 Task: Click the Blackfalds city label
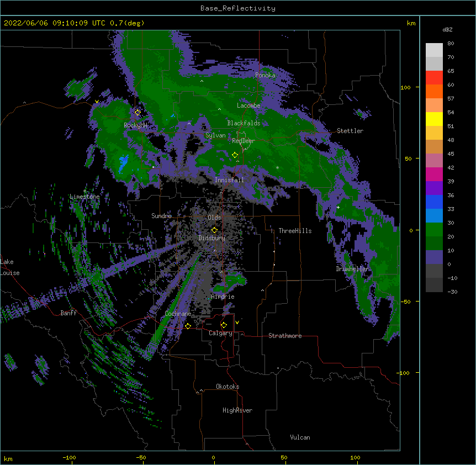[x=244, y=123]
